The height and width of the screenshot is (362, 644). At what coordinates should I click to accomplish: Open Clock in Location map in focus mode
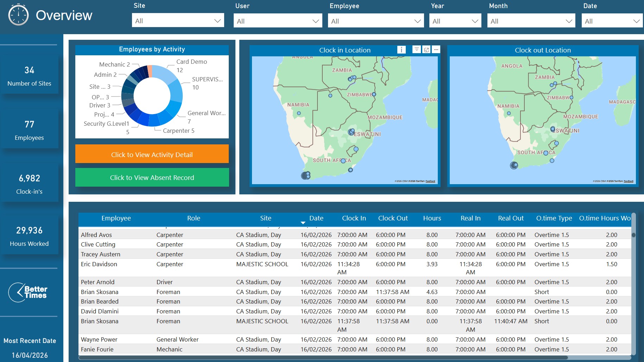426,50
